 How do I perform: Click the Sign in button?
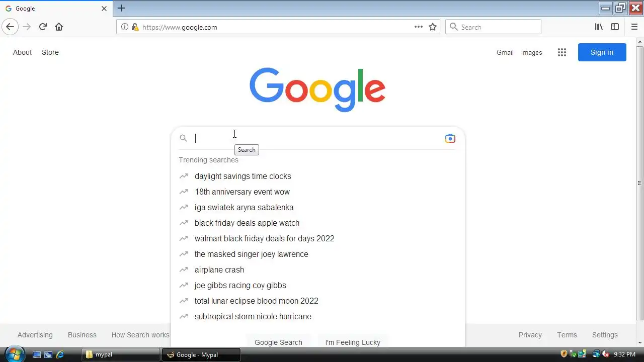pyautogui.click(x=602, y=52)
